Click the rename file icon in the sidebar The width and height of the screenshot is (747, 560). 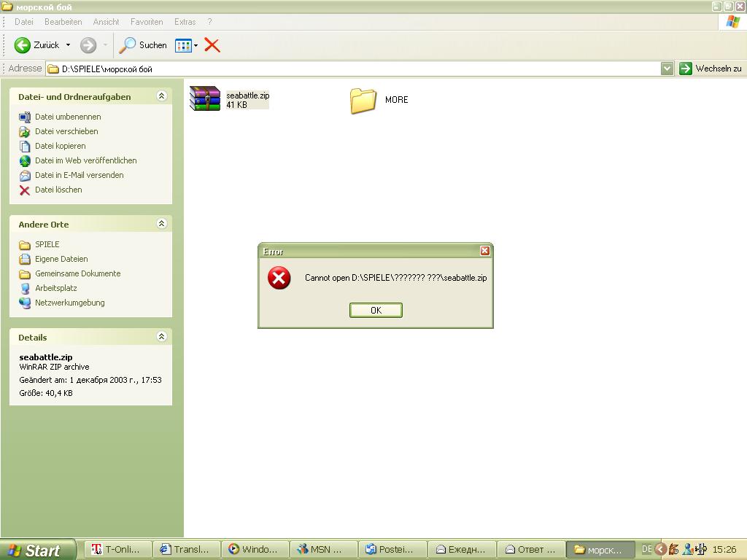coord(25,117)
